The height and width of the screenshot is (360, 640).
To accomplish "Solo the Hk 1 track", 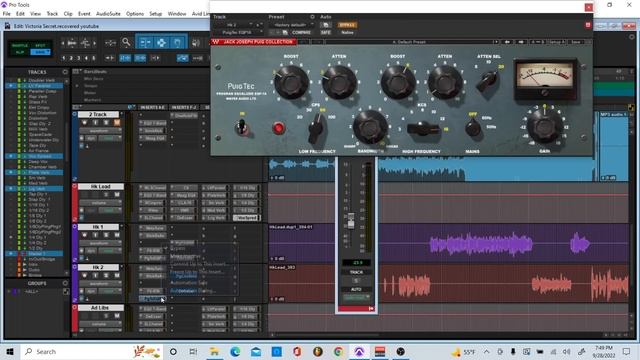I will click(106, 235).
